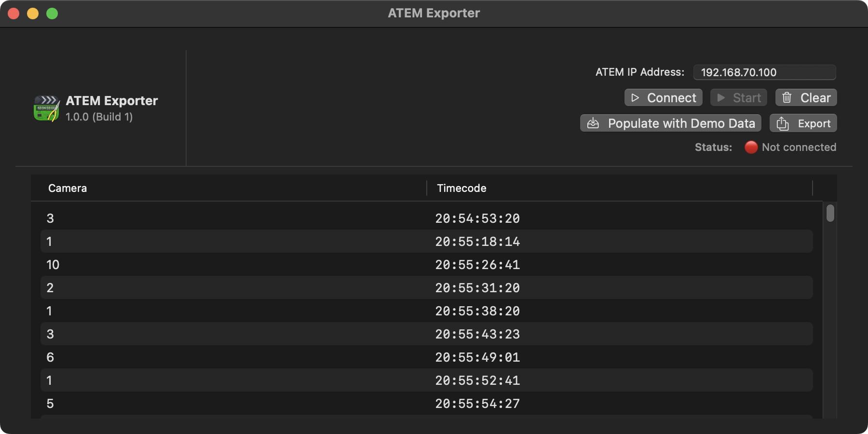
Task: Select the row with timecode 20:55:43:23
Action: [x=426, y=334]
